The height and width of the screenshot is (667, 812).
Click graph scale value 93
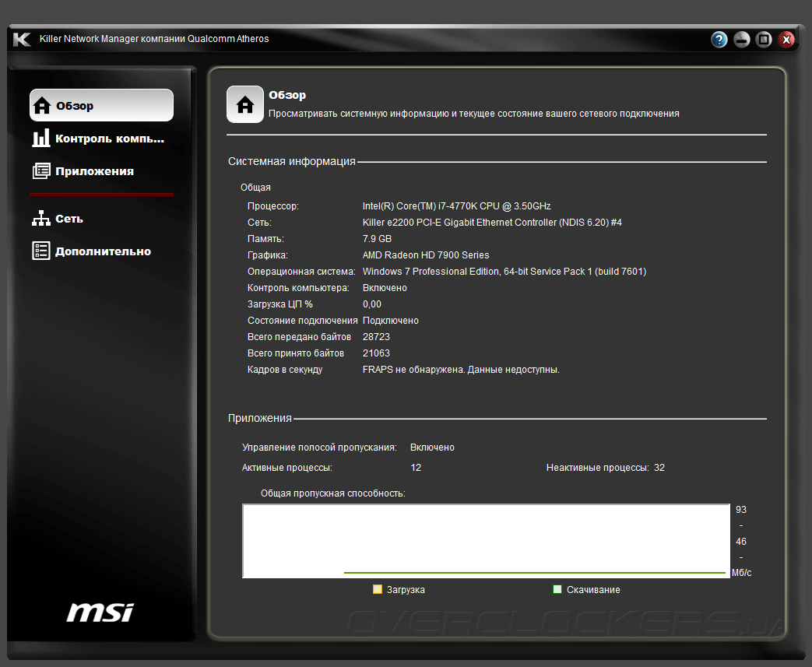coord(741,510)
